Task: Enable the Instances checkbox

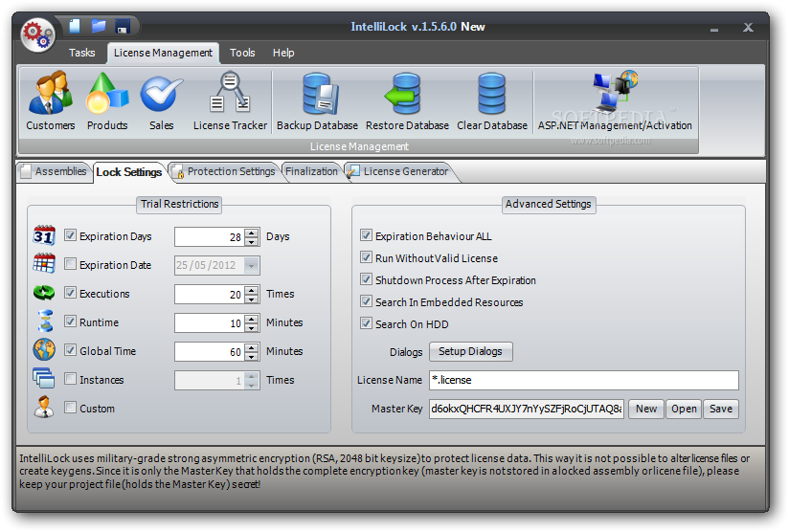Action: [x=70, y=379]
